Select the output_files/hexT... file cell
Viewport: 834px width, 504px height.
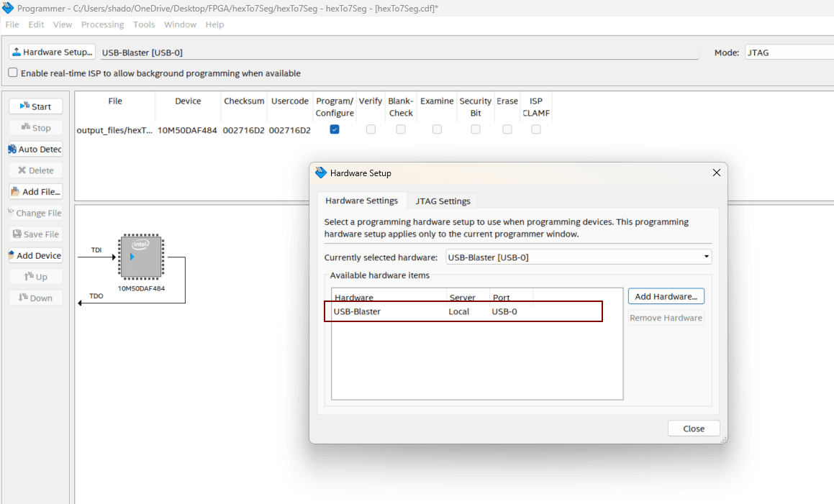(114, 129)
